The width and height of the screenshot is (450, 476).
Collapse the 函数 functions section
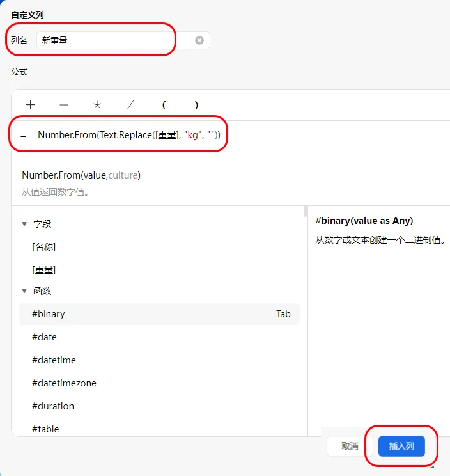[x=24, y=291]
